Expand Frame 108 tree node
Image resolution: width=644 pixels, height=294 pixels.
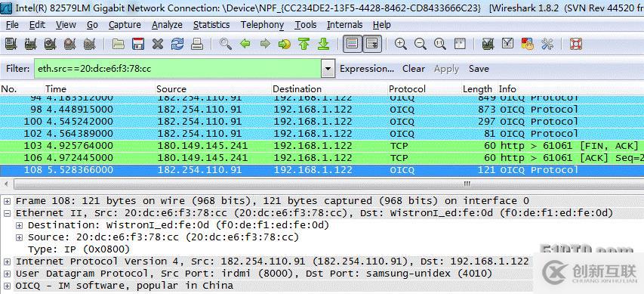tap(7, 201)
